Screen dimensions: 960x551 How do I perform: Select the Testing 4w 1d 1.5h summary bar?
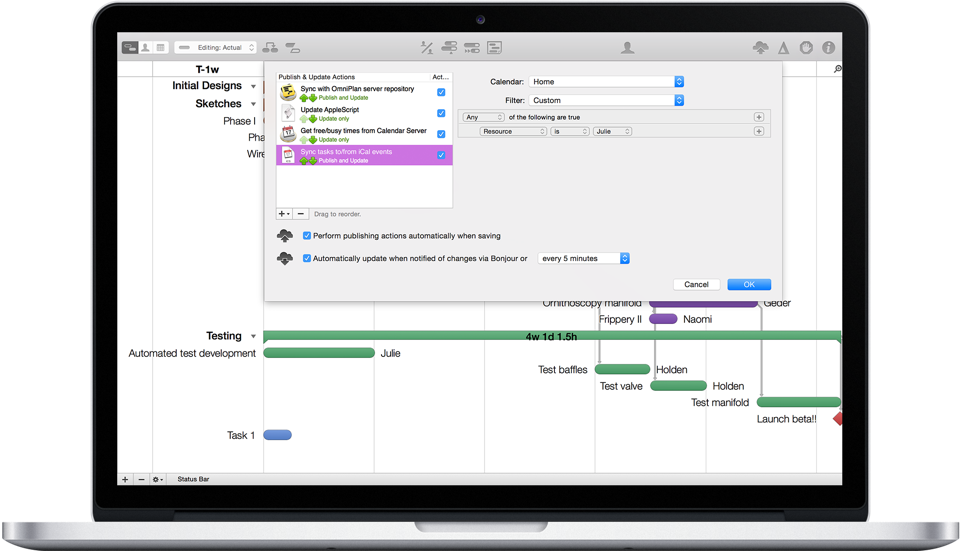552,336
